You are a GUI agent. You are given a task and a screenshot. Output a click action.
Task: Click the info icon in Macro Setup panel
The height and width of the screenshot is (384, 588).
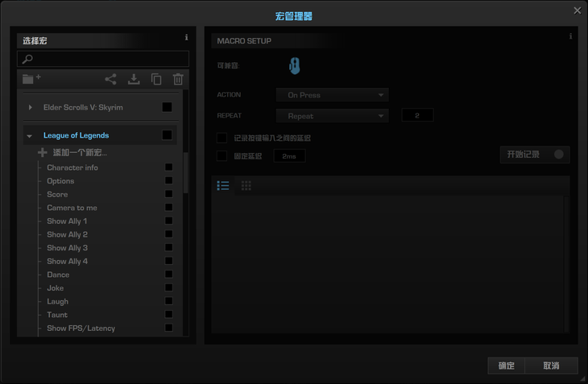pyautogui.click(x=570, y=36)
